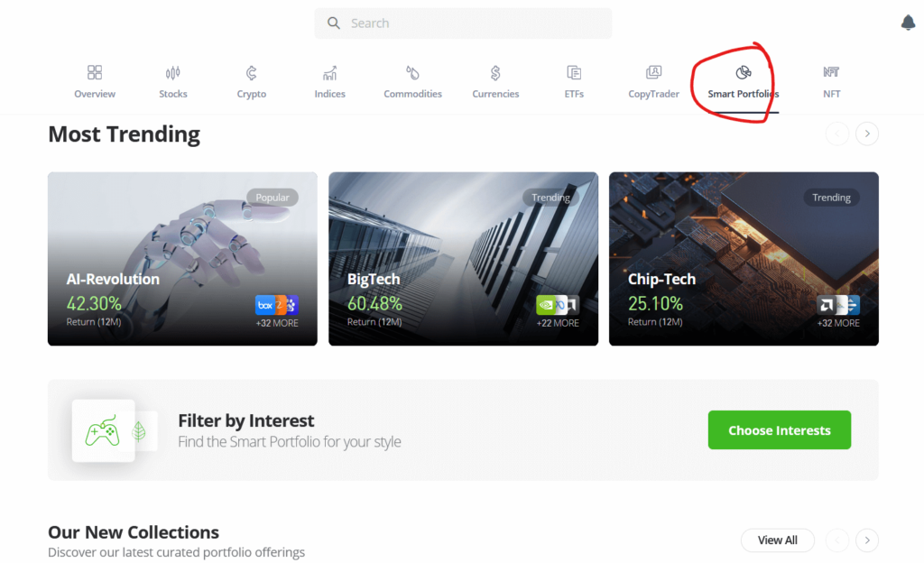Click the Indices chart icon
924x563 pixels.
pyautogui.click(x=329, y=72)
